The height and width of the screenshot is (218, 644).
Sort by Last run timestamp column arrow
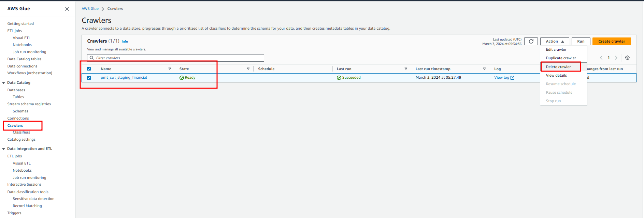pos(484,69)
